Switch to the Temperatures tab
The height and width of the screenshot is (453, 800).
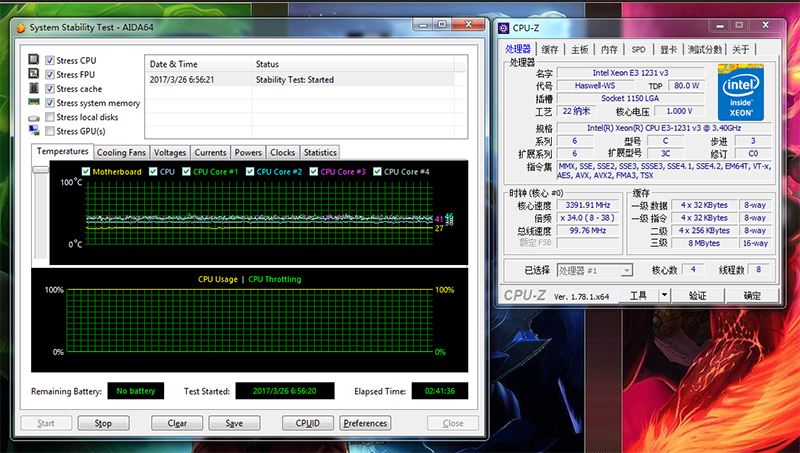pos(62,152)
